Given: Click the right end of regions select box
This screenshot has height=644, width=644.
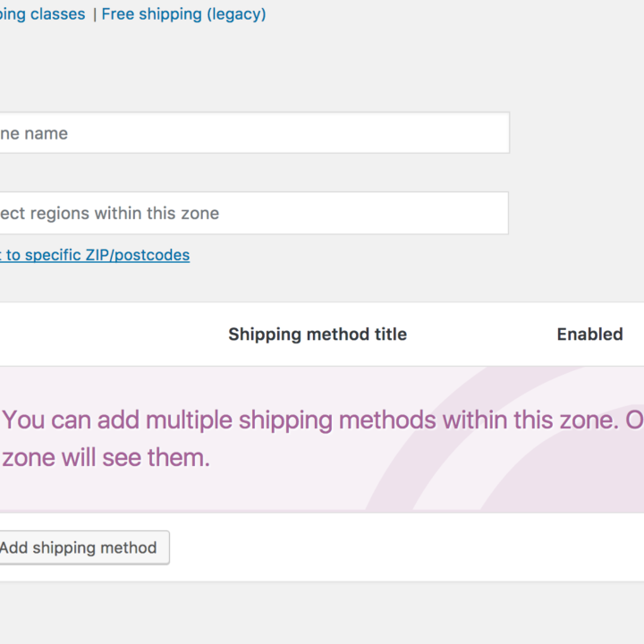Looking at the screenshot, I should 487,214.
